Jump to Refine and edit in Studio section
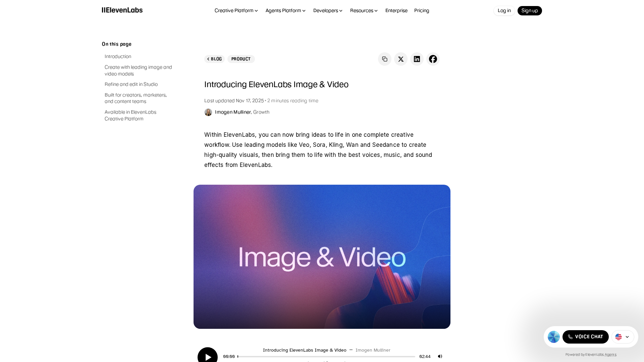The width and height of the screenshot is (644, 362). [131, 84]
